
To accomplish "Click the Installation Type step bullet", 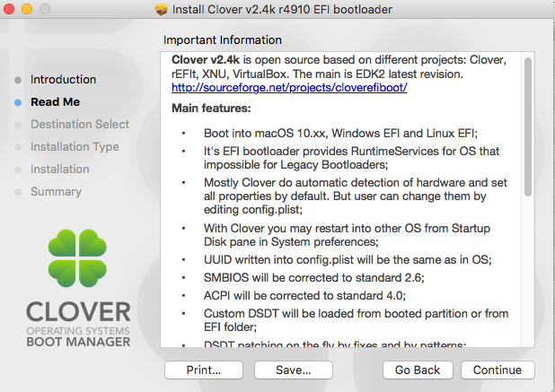I will [18, 147].
